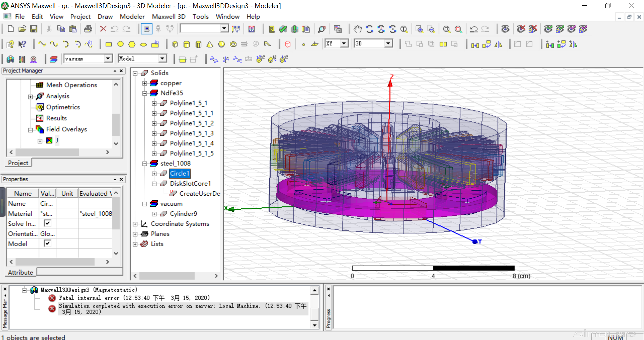Click the Paste clipboard icon
The height and width of the screenshot is (340, 644).
72,29
